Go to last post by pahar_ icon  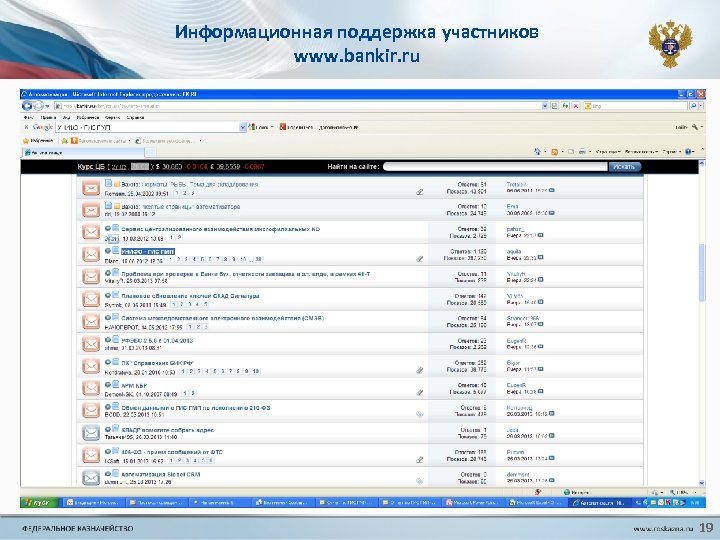pos(540,235)
